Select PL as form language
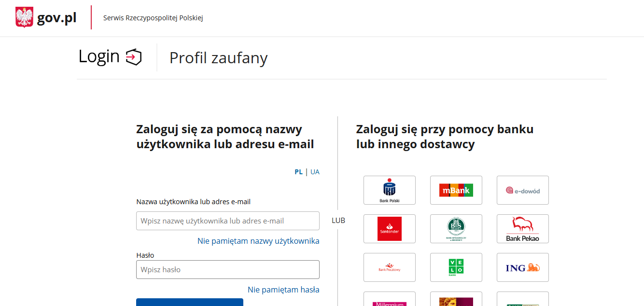The width and height of the screenshot is (644, 306). click(x=298, y=171)
